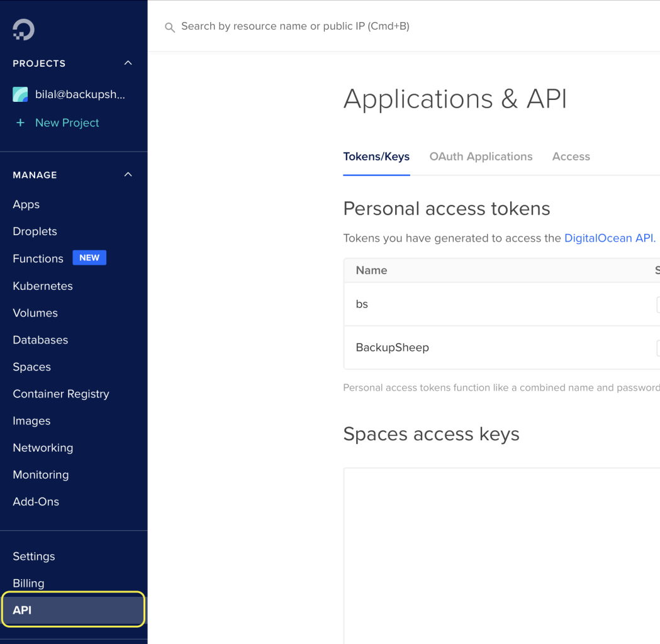660x644 pixels.
Task: Click the PROJECTS section label
Action: [39, 64]
